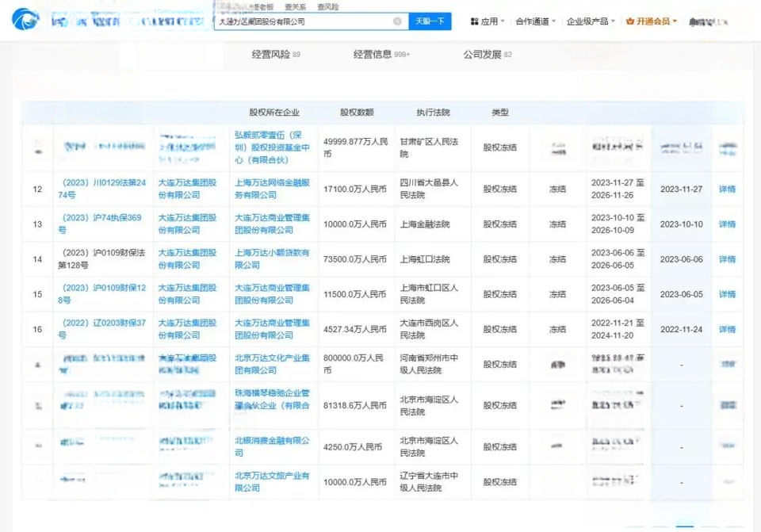View 详情 for the 2023-06-06 row
Viewport: 761px width, 532px height.
[x=727, y=259]
